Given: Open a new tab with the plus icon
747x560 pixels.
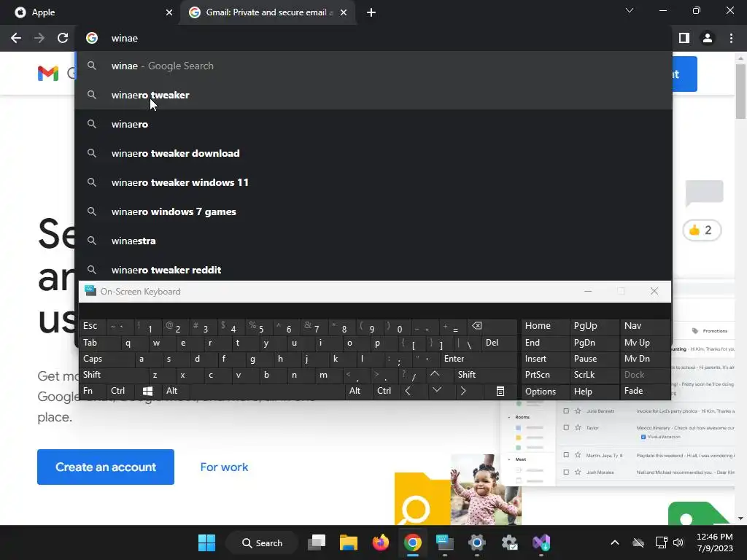Looking at the screenshot, I should coord(371,12).
